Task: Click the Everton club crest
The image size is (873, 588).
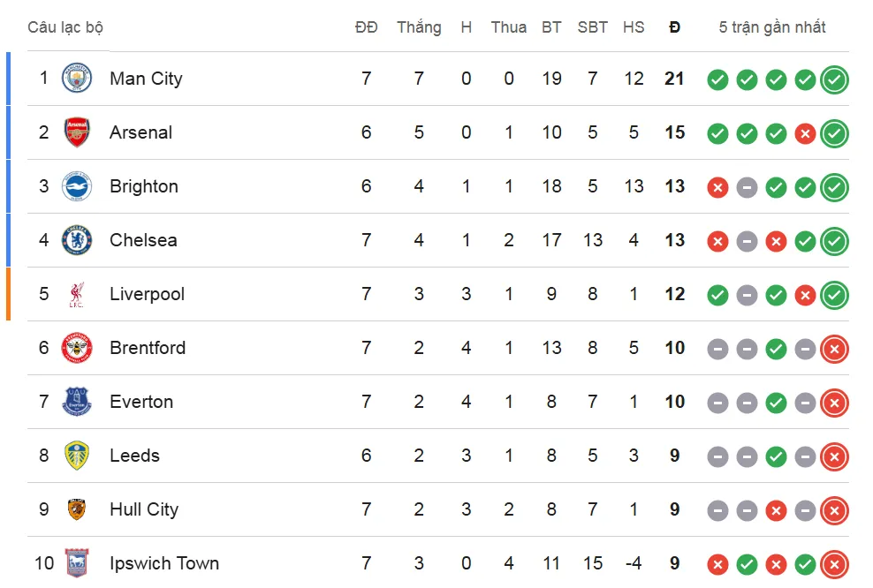Action: pyautogui.click(x=77, y=402)
